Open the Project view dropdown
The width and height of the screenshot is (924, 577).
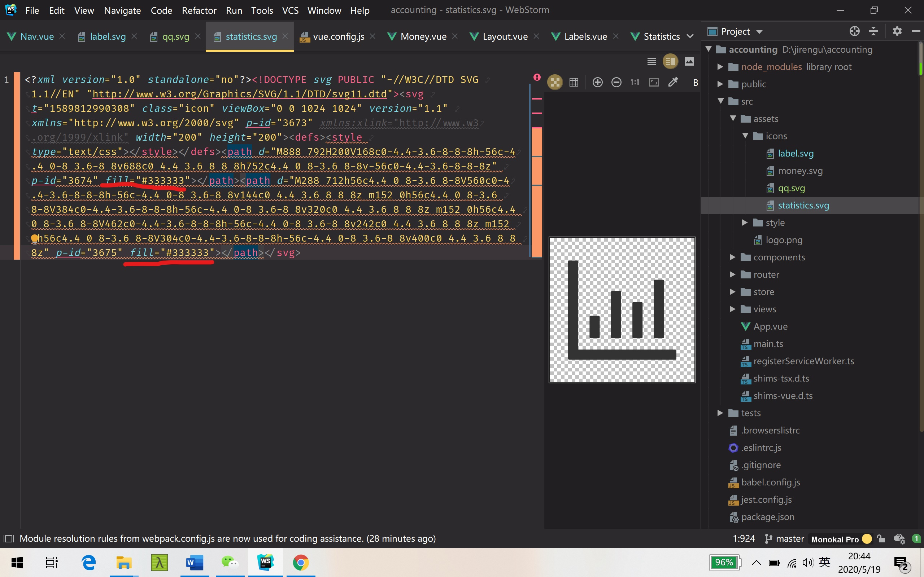click(x=759, y=32)
